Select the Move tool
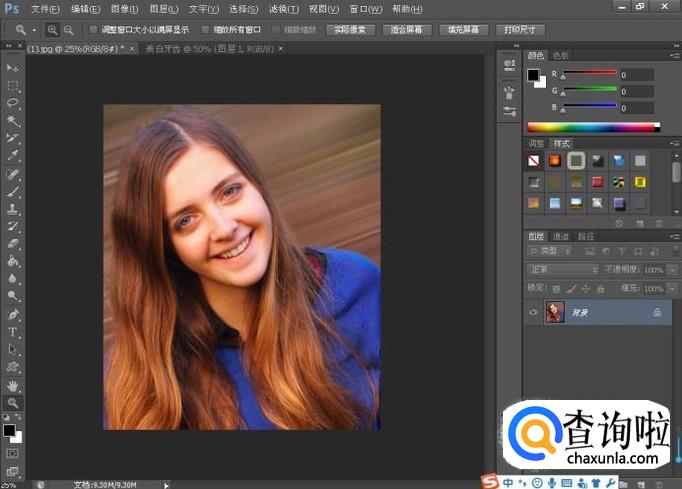 tap(13, 67)
